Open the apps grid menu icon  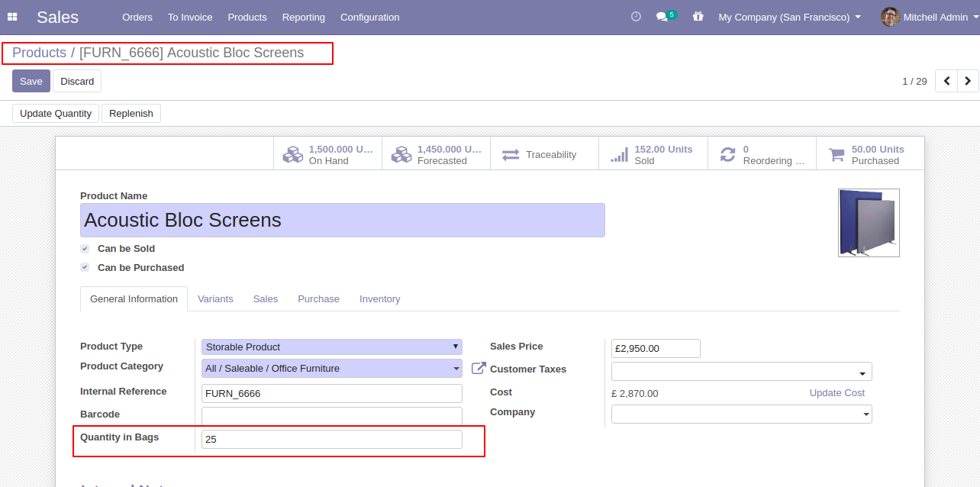point(12,17)
